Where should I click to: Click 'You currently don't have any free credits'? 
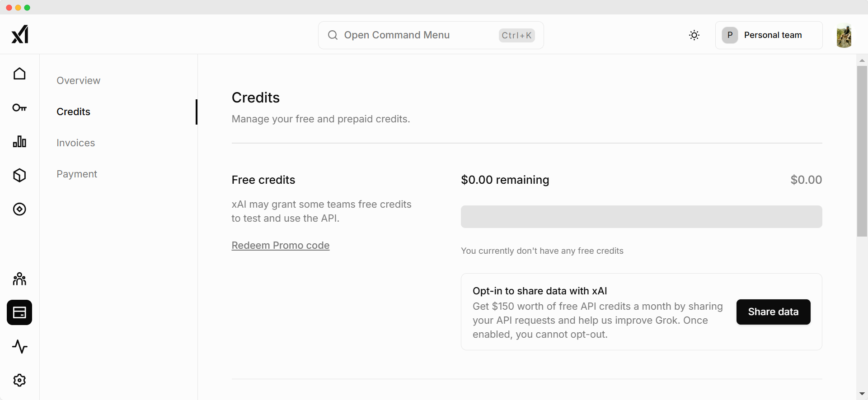point(542,251)
